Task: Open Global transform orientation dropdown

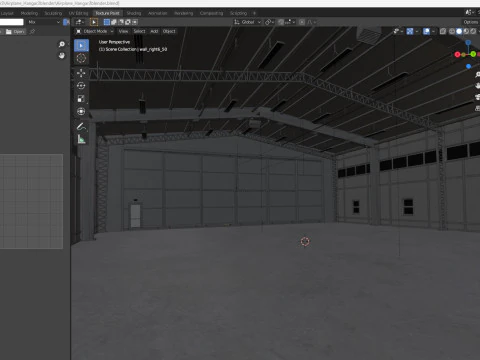Action: (247, 22)
